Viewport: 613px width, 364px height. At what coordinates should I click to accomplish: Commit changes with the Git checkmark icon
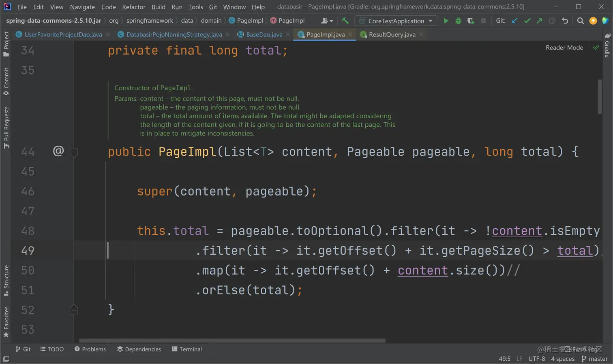[x=527, y=21]
